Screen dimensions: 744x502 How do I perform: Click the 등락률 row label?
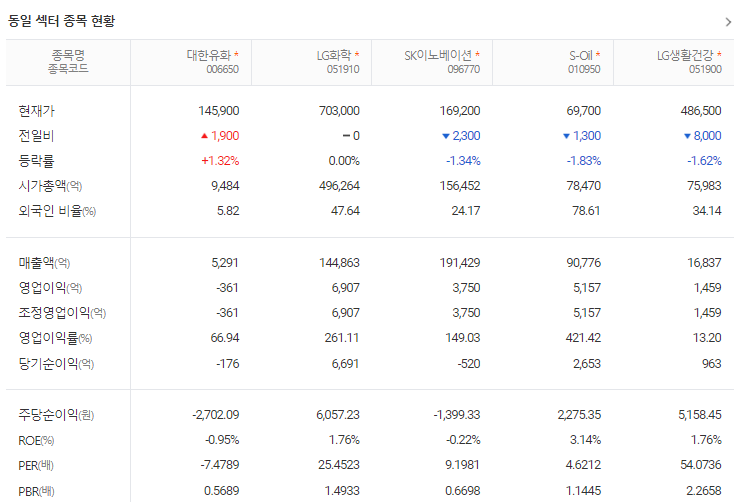click(x=37, y=161)
